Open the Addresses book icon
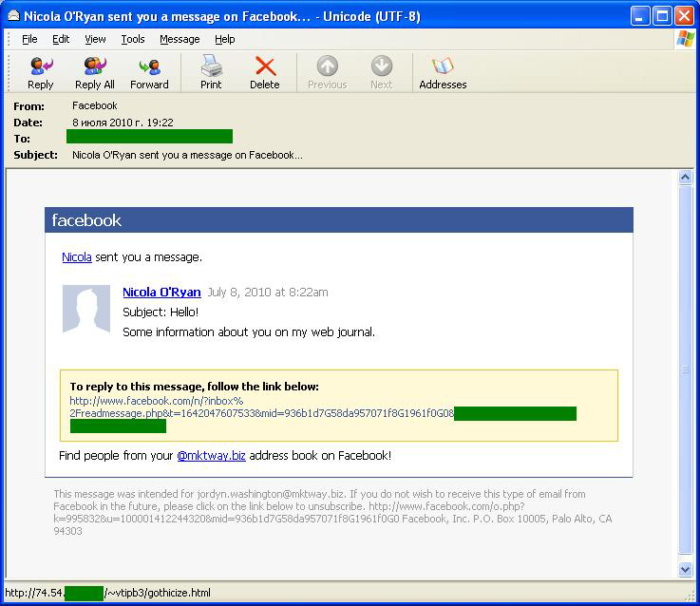This screenshot has height=606, width=700. [443, 66]
